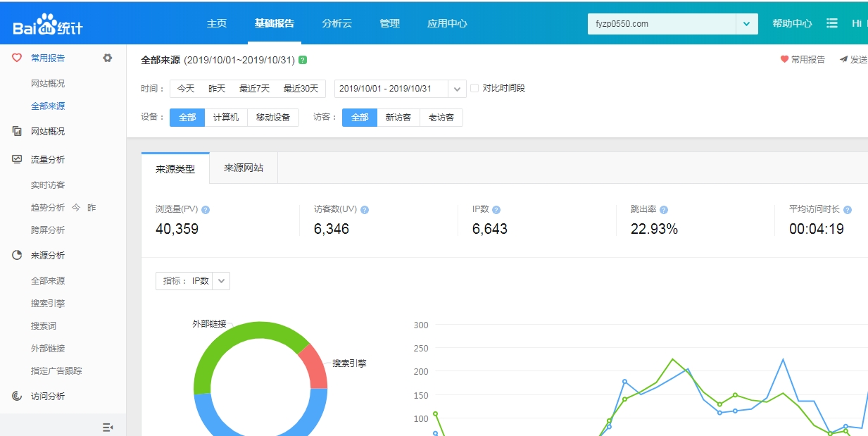Enable the 对比时间段 checkbox
Image resolution: width=868 pixels, height=436 pixels.
[474, 88]
